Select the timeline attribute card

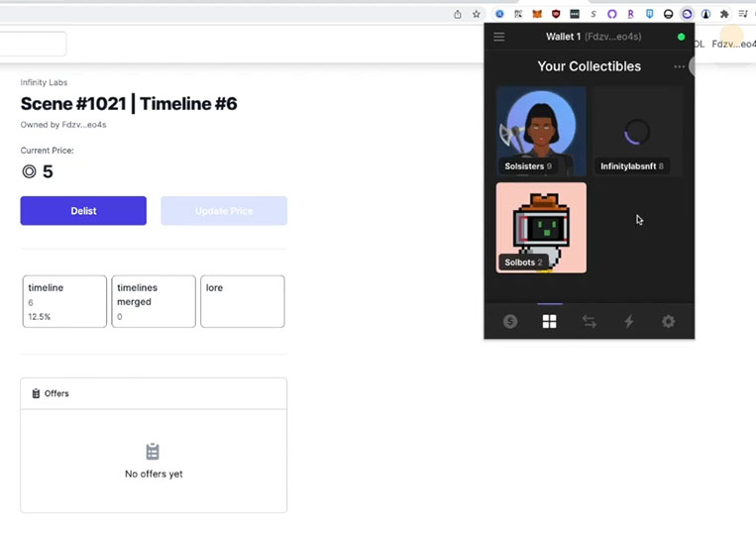click(64, 301)
